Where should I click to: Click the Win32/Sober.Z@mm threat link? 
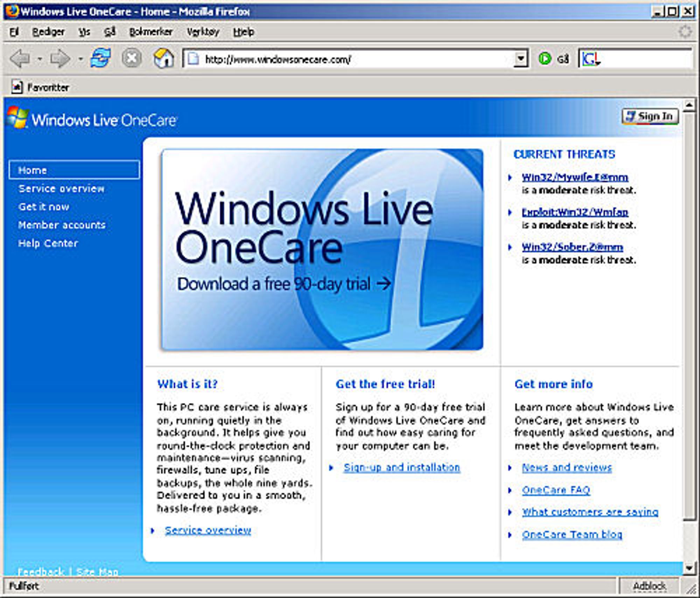coord(572,247)
